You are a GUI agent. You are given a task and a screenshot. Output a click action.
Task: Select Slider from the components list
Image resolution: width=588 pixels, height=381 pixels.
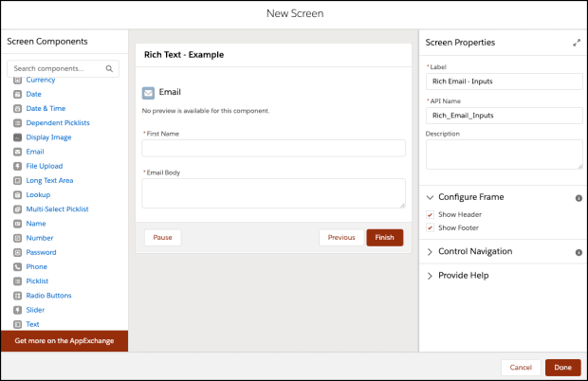(x=37, y=310)
